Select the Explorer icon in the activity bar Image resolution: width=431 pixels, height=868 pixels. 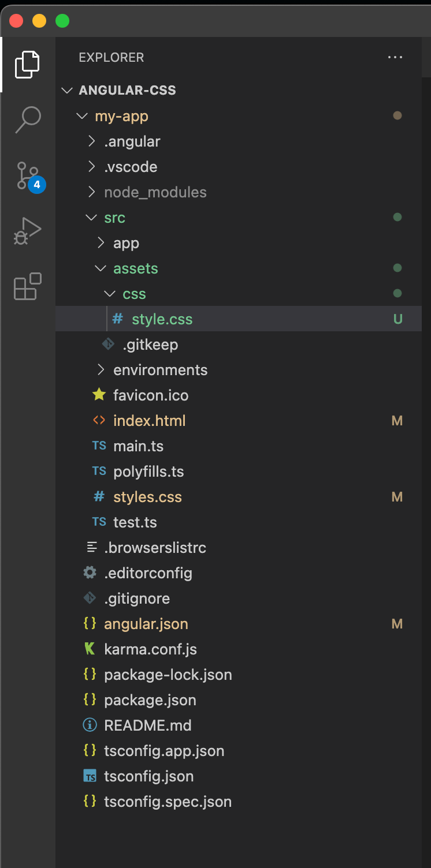click(x=27, y=64)
